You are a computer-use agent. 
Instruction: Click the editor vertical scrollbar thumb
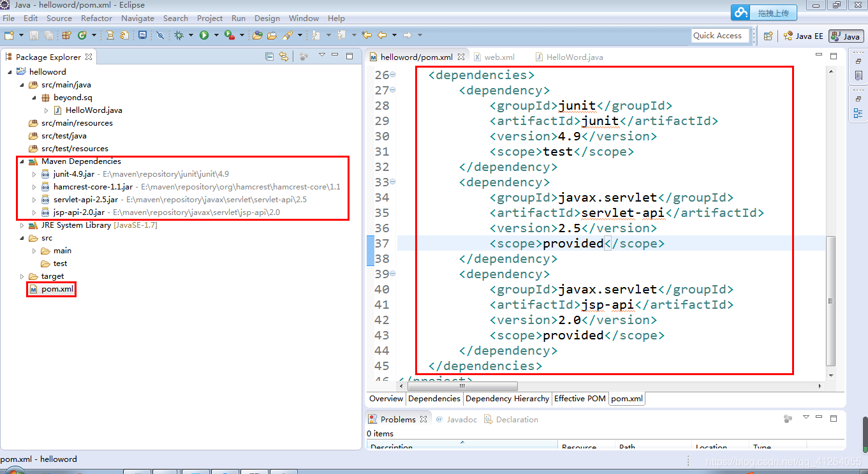pyautogui.click(x=830, y=300)
